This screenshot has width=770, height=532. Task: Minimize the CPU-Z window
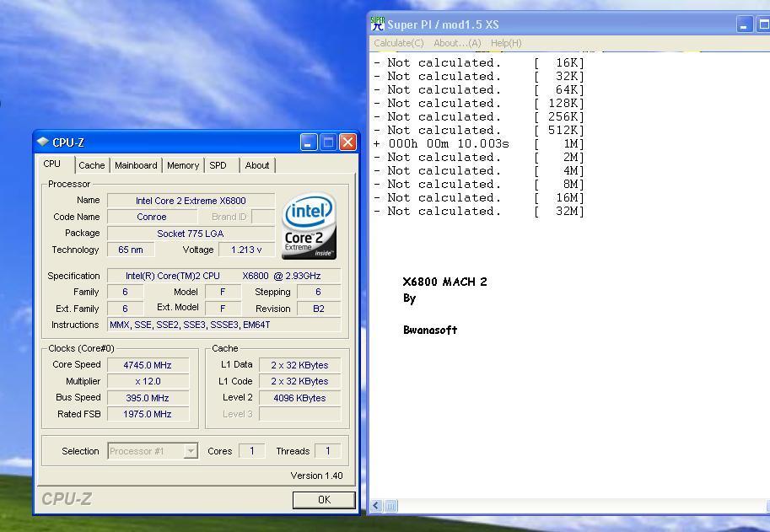point(309,142)
